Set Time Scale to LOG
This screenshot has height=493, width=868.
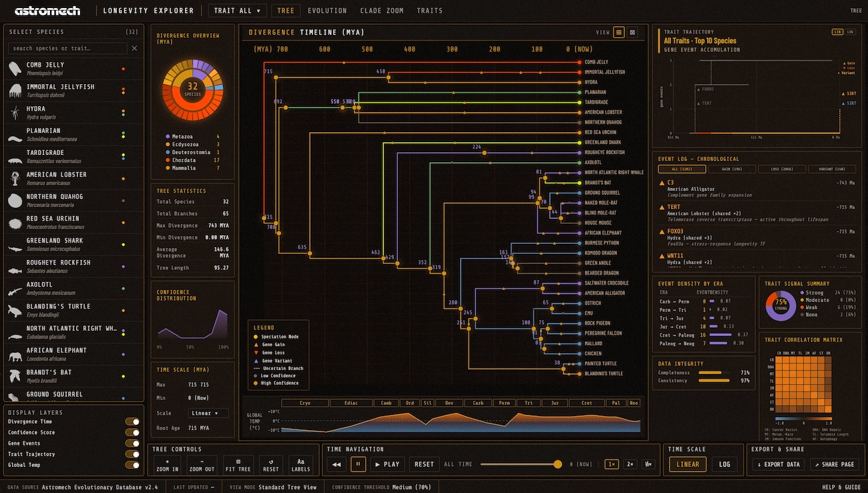pos(724,464)
